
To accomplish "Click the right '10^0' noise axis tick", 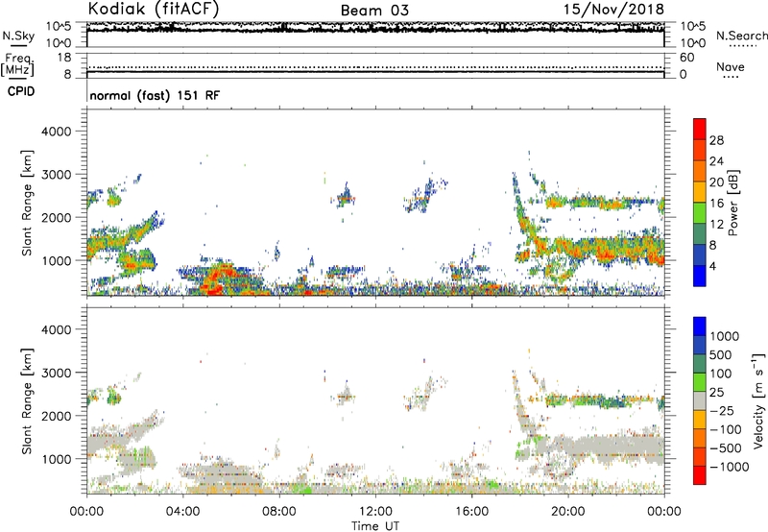I will (x=692, y=43).
